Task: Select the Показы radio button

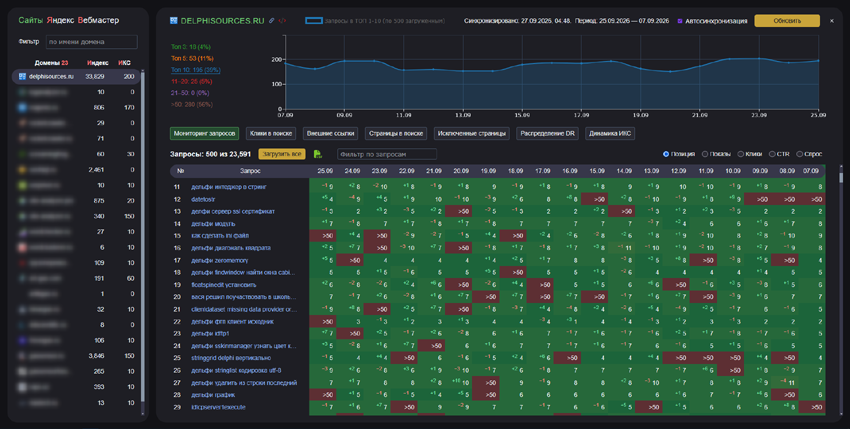Action: click(x=705, y=154)
